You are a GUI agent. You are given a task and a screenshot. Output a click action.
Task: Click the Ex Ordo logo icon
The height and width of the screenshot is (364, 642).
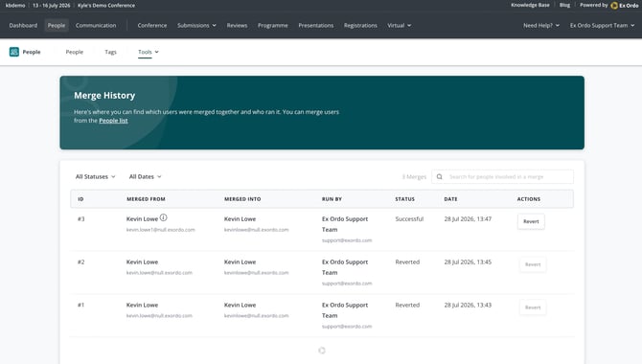click(x=614, y=6)
